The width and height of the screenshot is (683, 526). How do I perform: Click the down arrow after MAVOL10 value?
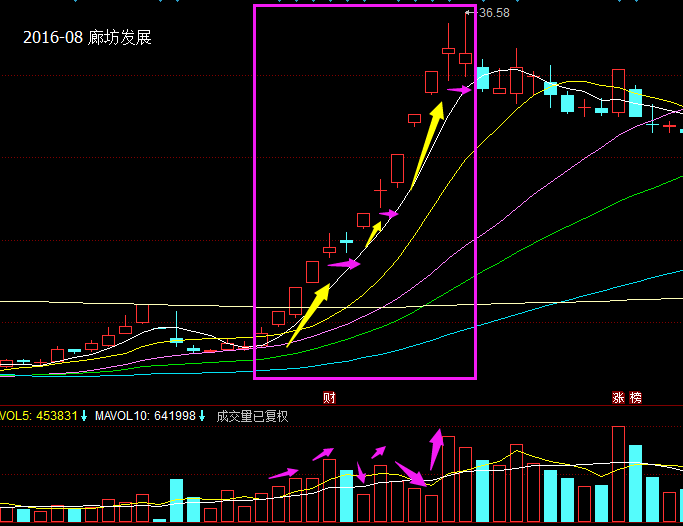[x=201, y=415]
